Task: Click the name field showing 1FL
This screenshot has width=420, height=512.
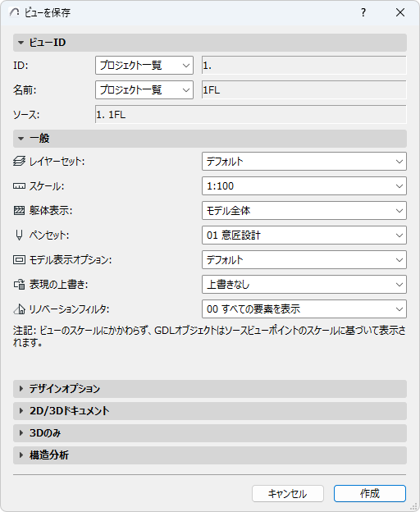Action: point(304,89)
